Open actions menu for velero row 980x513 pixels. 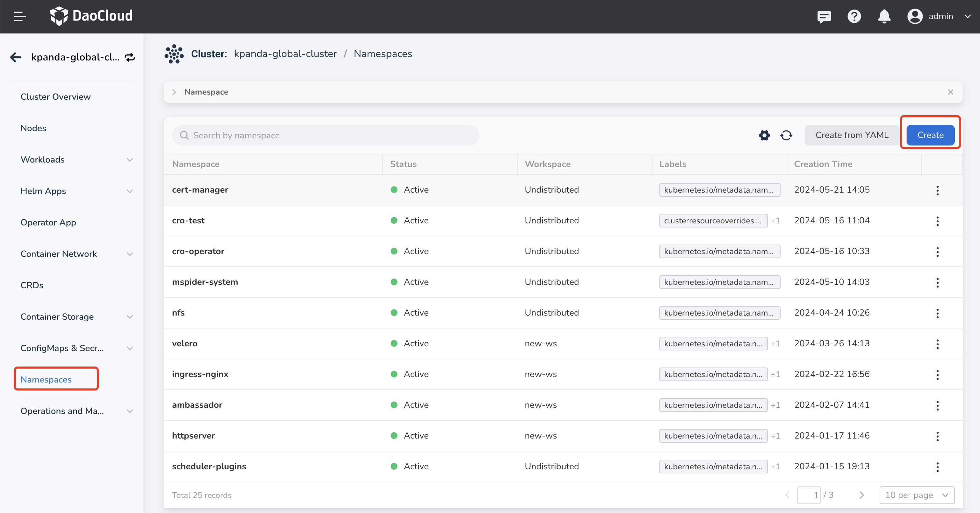point(937,344)
